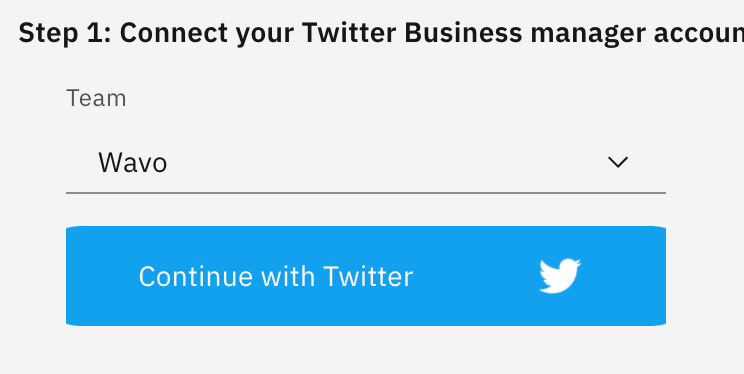This screenshot has height=374, width=744.
Task: Tap the bird logo inside the blue button
Action: [560, 276]
